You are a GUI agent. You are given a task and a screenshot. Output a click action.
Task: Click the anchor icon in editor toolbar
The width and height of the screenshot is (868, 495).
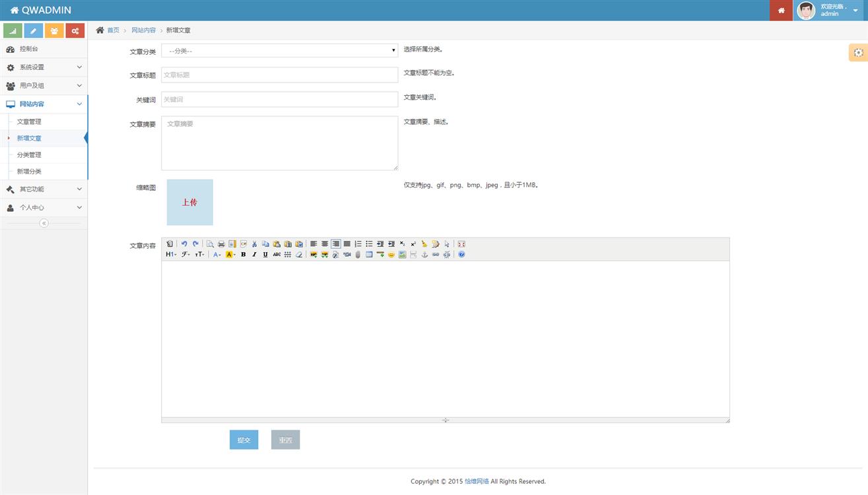[x=424, y=254]
